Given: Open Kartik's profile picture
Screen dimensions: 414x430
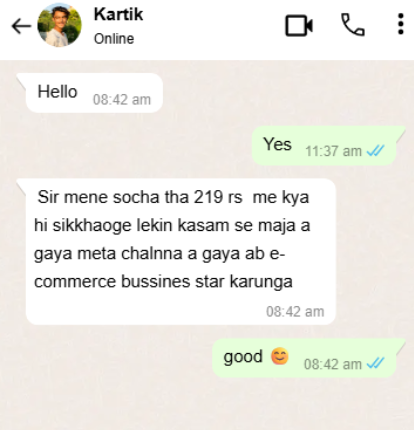Looking at the screenshot, I should (59, 25).
